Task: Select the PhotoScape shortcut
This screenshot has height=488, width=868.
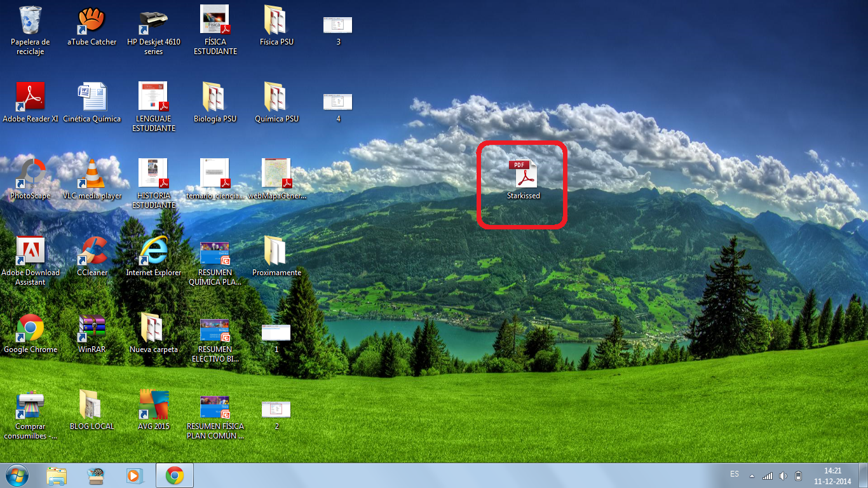Action: click(30, 180)
